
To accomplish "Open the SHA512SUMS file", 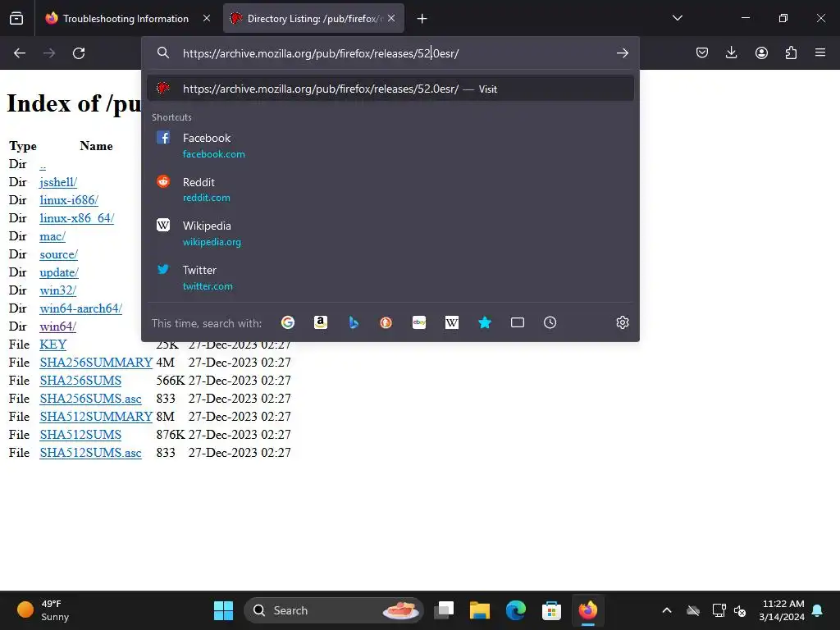I will (80, 435).
